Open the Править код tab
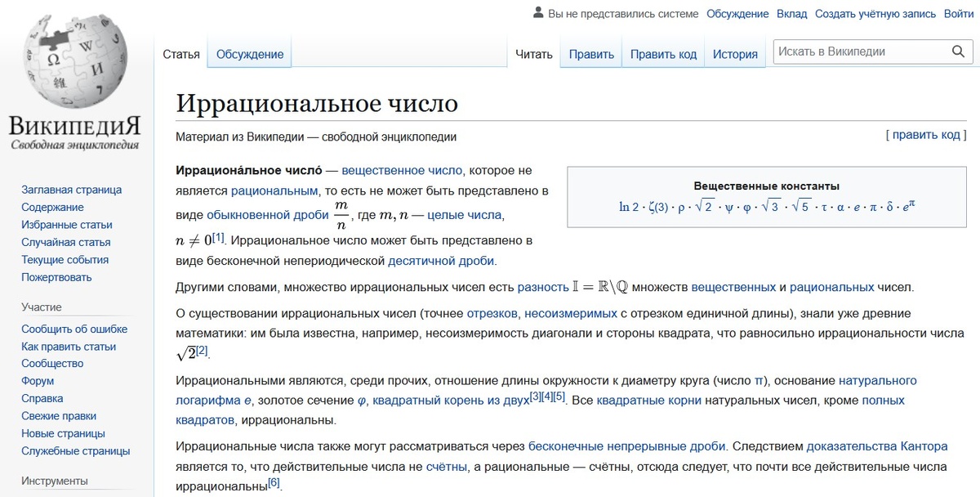 pos(663,54)
